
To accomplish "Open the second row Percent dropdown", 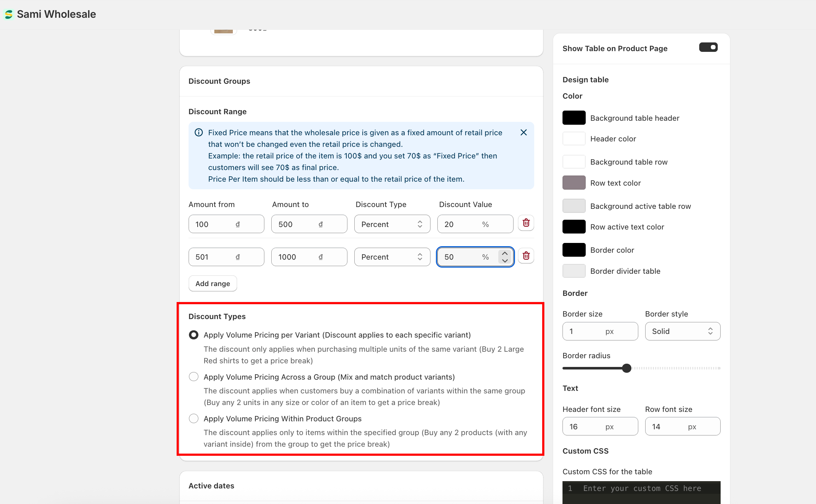I will click(x=392, y=257).
